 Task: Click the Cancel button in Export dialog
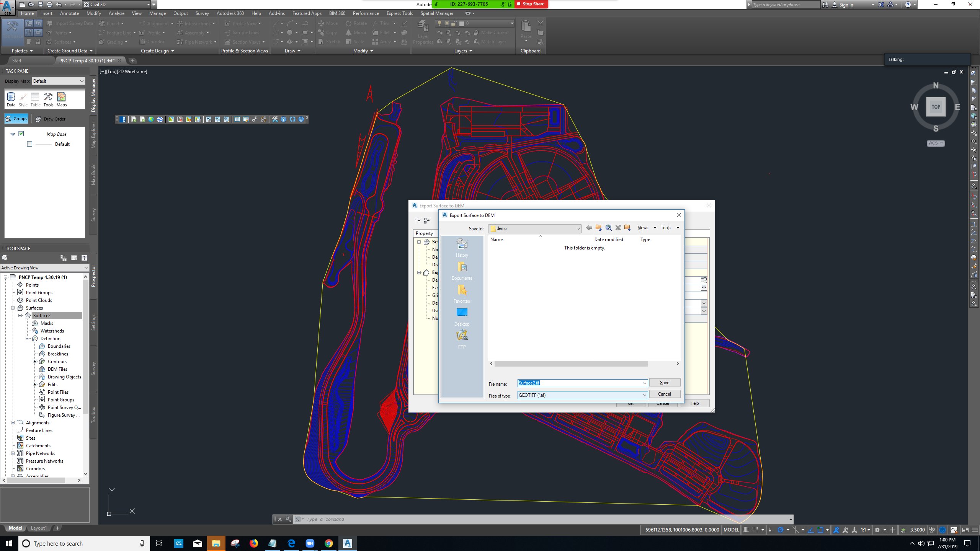(x=664, y=394)
